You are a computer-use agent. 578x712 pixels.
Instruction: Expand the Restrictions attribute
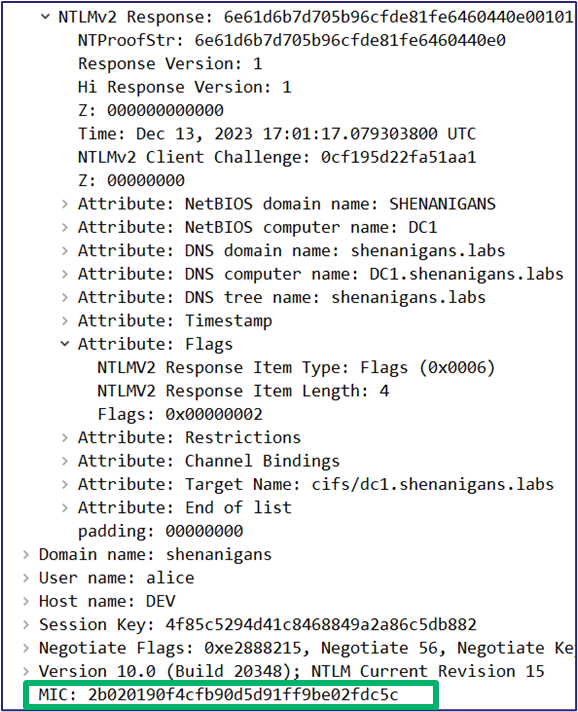(65, 438)
